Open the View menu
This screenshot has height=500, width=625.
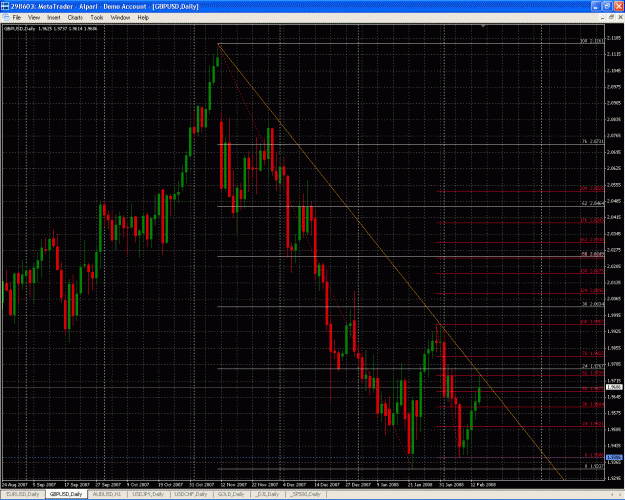[34, 18]
